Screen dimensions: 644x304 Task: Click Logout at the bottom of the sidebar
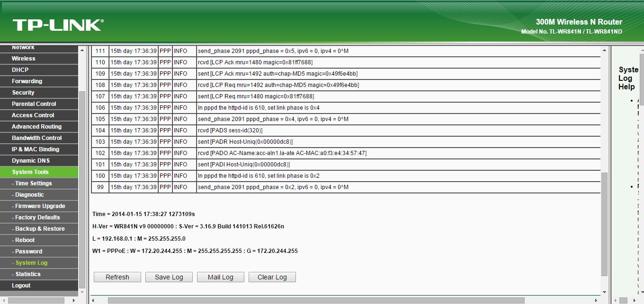[20, 285]
